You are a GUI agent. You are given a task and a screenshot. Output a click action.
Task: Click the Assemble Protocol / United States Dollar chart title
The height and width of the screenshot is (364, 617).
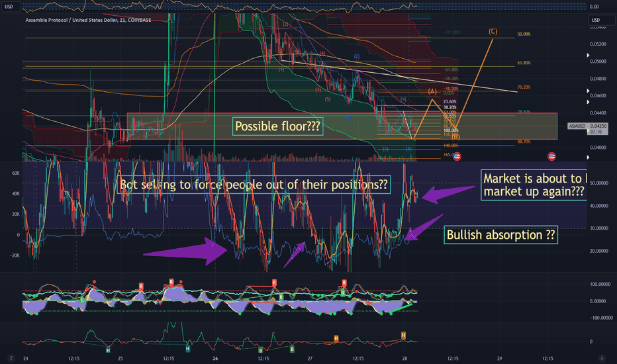tap(88, 20)
